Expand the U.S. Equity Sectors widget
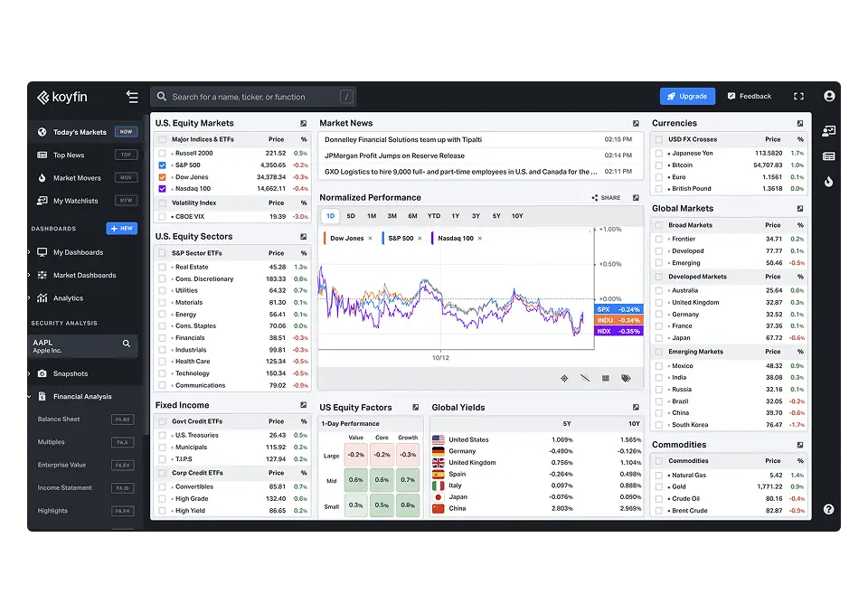 point(304,237)
